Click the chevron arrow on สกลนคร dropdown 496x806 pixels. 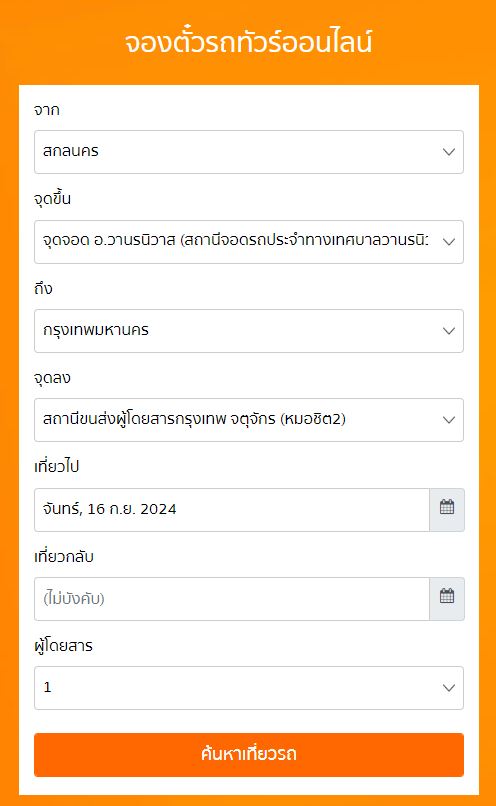pyautogui.click(x=449, y=152)
